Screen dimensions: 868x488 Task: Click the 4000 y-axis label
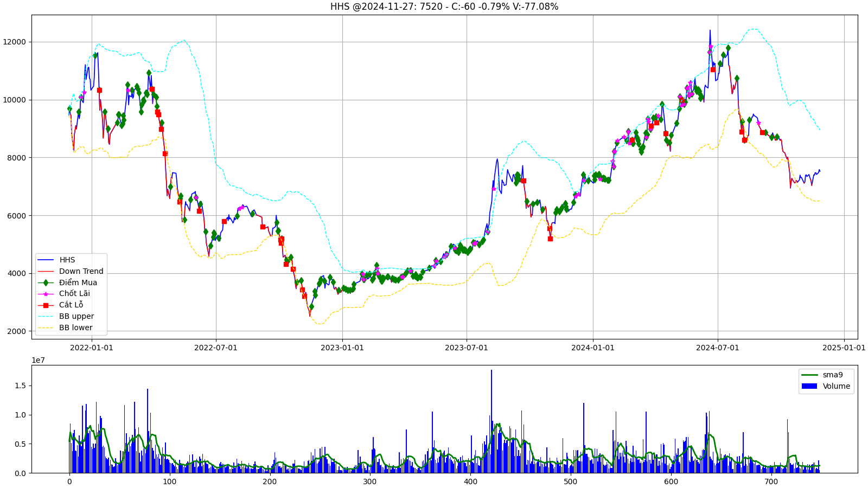(x=17, y=273)
